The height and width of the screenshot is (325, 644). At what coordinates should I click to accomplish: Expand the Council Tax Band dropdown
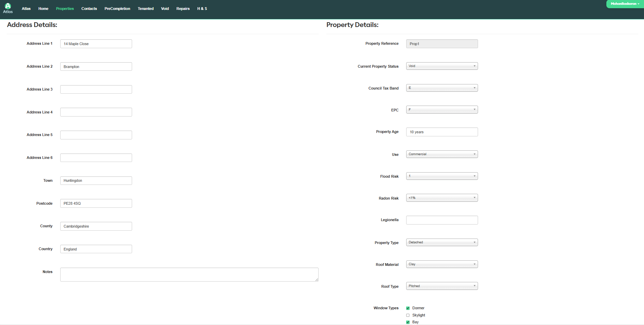[441, 88]
